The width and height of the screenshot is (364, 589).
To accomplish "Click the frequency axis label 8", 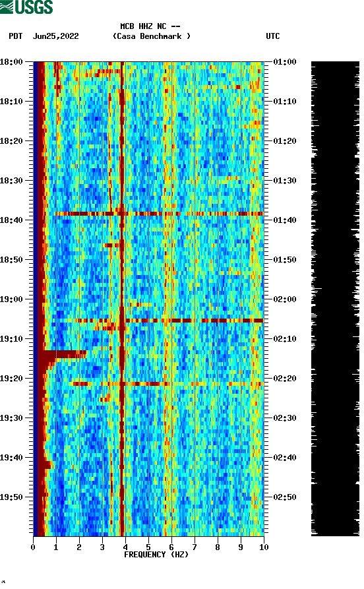I will [x=218, y=547].
